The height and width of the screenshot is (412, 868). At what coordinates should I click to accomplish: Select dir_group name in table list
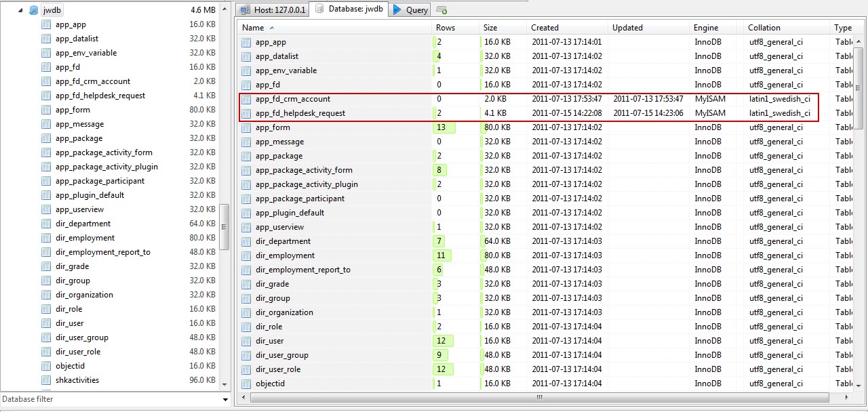tap(273, 298)
